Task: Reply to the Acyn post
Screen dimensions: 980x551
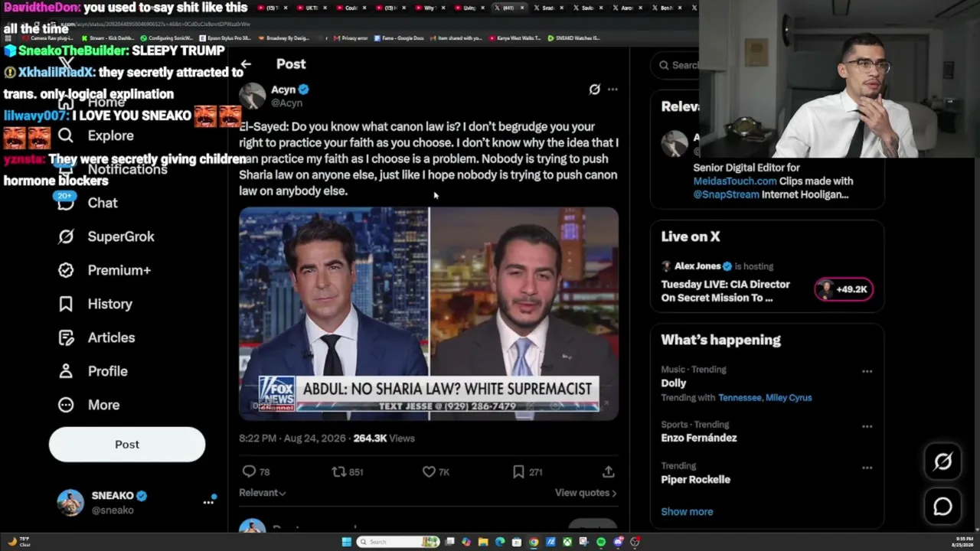Action: (x=256, y=472)
